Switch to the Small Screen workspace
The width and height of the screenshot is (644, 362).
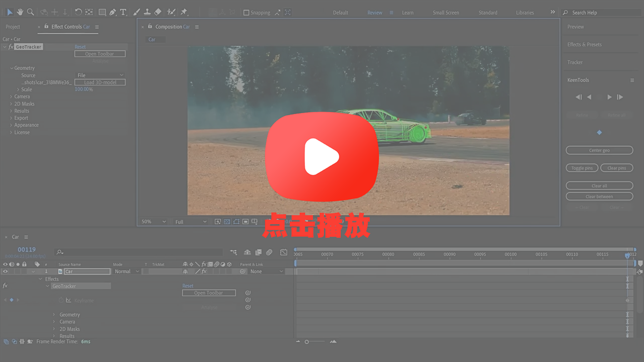[446, 13]
